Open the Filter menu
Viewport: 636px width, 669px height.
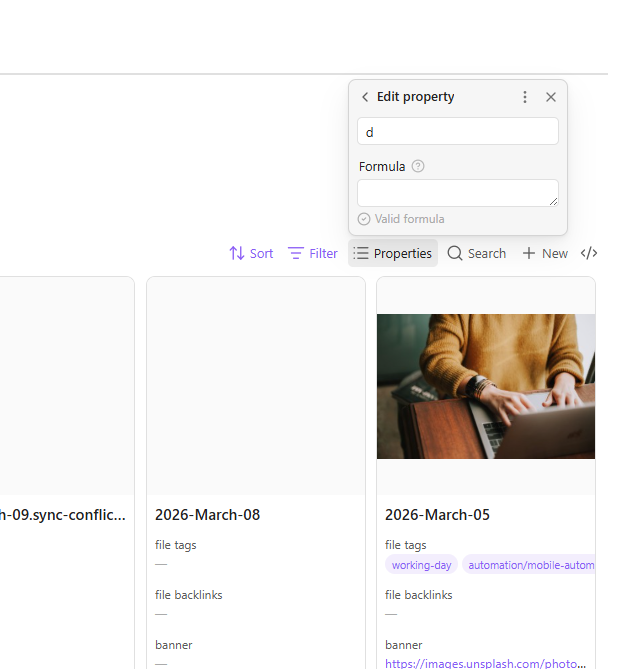[x=313, y=253]
